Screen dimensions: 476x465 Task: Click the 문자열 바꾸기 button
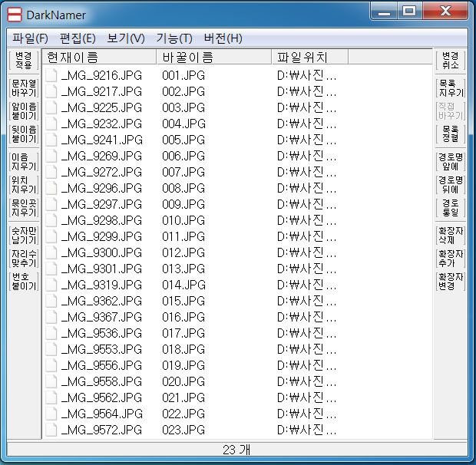click(24, 88)
